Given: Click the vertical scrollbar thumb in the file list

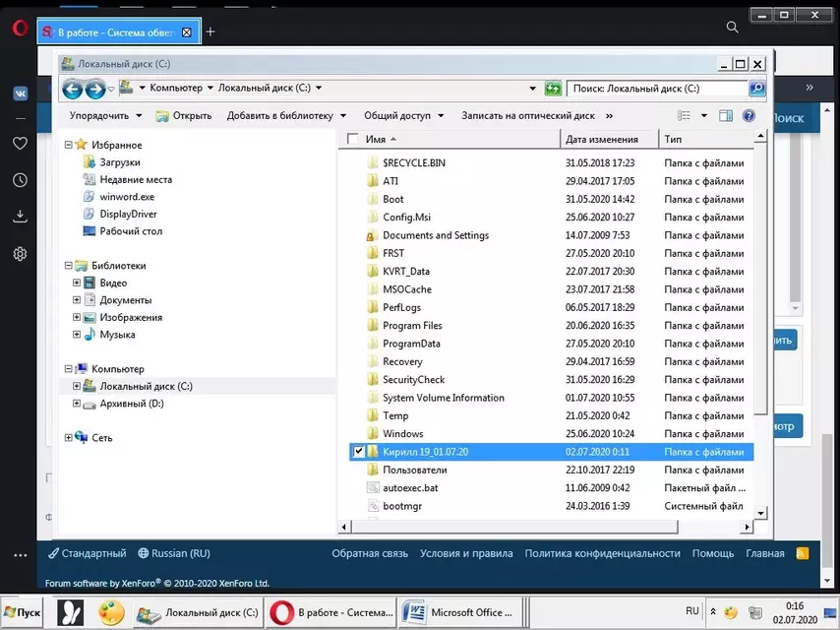Looking at the screenshot, I should pos(760,279).
